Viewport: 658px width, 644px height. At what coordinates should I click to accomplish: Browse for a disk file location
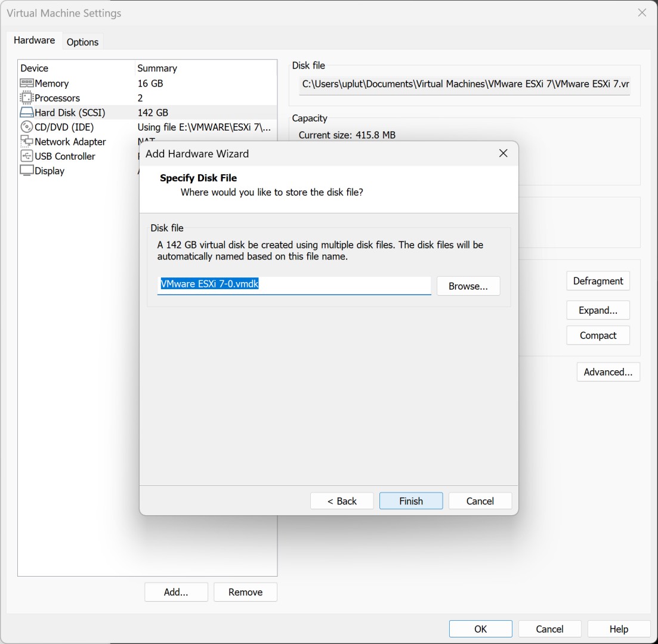pyautogui.click(x=468, y=286)
